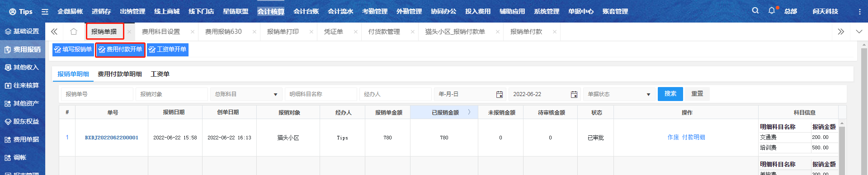Focus the 明细科目名称 input field
868x175 pixels.
click(x=321, y=94)
